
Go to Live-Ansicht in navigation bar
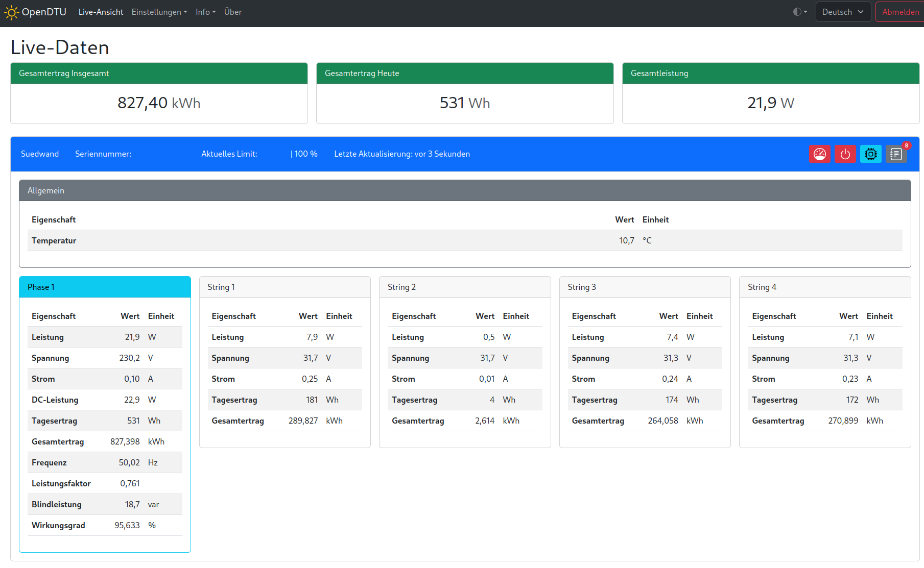[x=101, y=12]
